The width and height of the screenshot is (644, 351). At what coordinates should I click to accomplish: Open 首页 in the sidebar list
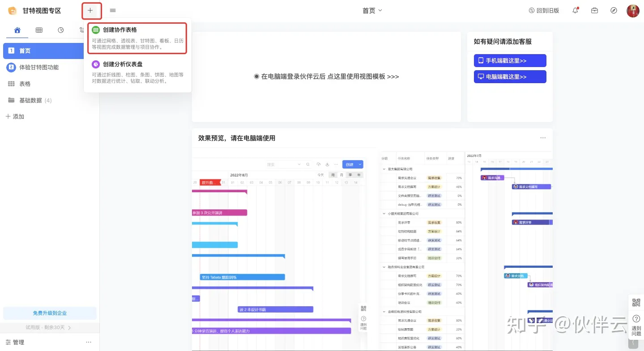point(44,51)
